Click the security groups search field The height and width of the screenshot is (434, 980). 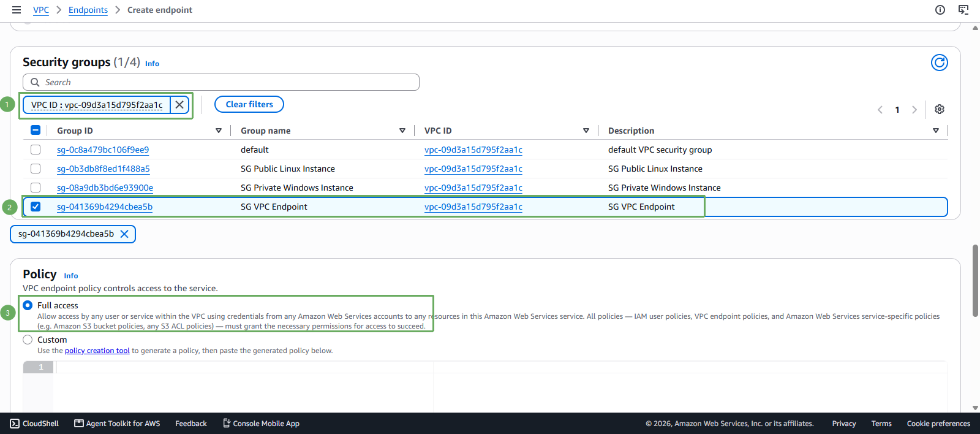coord(221,82)
